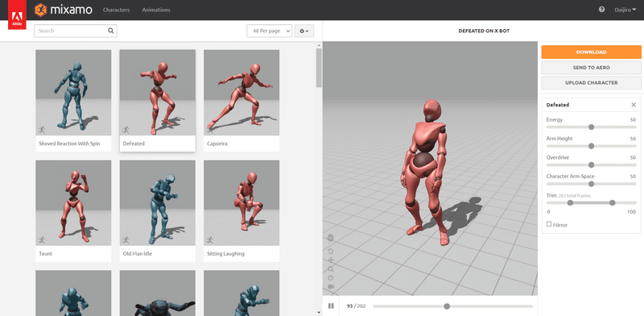Select the pan tool icon in viewport
This screenshot has height=316, width=644.
pyautogui.click(x=331, y=260)
